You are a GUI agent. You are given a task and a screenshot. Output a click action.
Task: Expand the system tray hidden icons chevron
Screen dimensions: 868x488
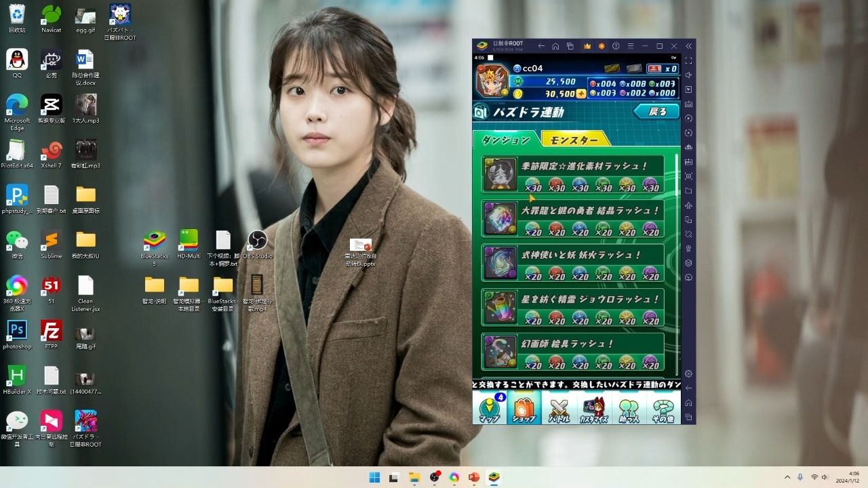pyautogui.click(x=787, y=477)
